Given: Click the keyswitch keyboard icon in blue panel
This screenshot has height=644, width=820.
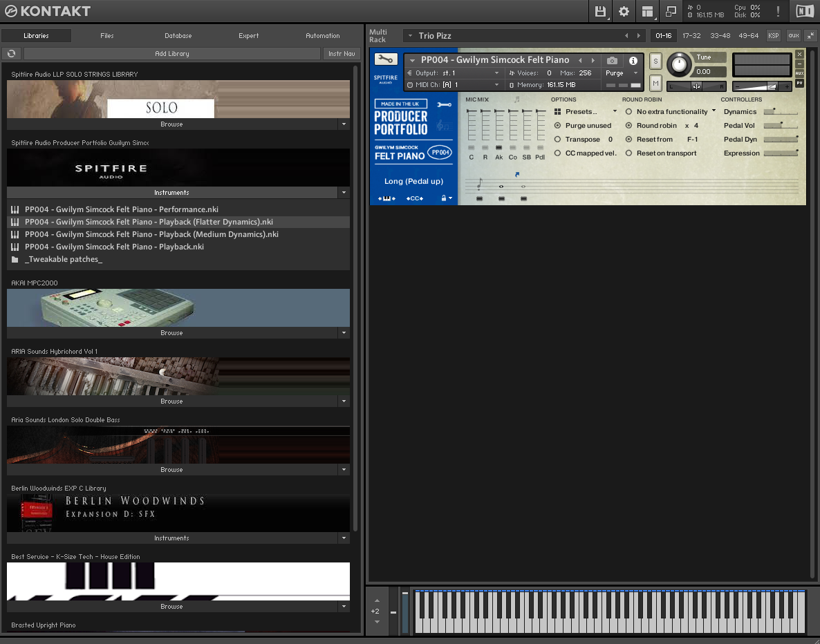Looking at the screenshot, I should tap(386, 198).
